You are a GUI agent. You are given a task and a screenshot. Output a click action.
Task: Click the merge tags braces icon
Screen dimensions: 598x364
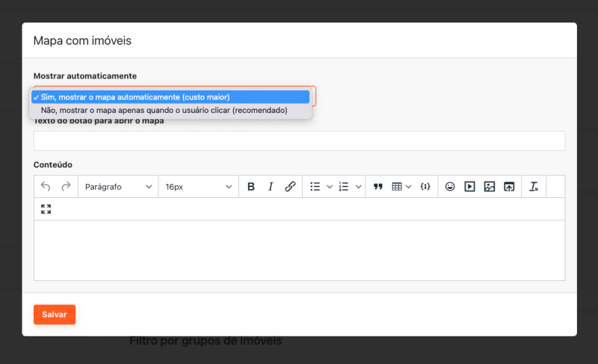tap(425, 187)
